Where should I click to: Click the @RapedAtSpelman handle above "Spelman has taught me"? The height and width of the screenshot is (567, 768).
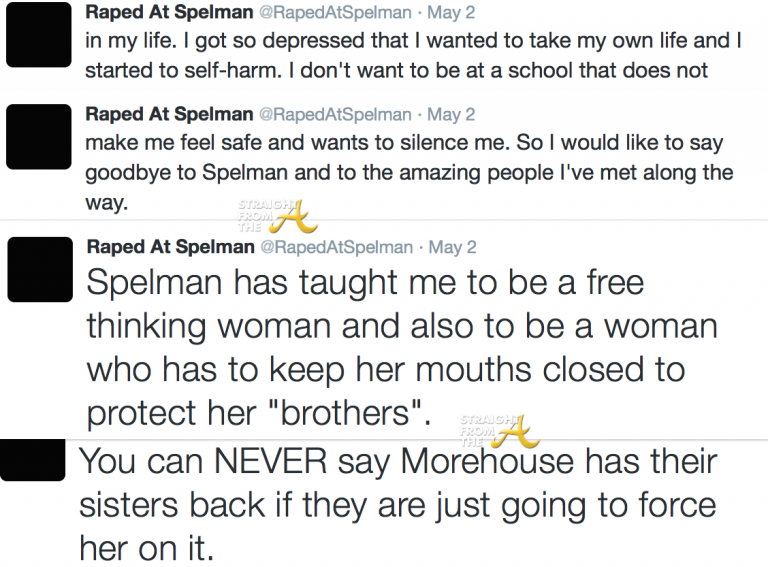(335, 246)
